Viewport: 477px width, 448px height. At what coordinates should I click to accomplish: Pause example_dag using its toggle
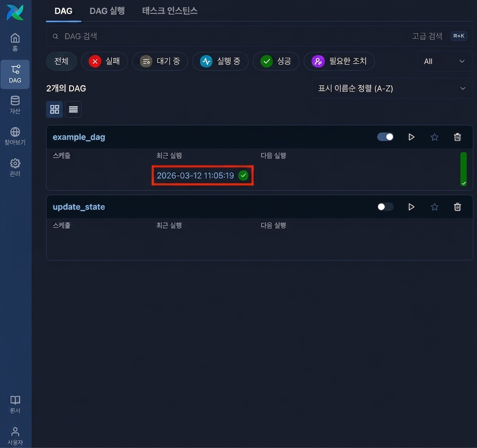(x=385, y=137)
